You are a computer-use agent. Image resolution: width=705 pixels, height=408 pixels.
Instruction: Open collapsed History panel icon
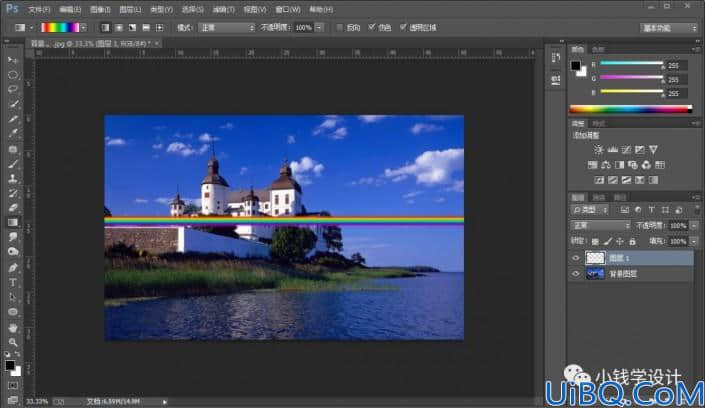556,58
